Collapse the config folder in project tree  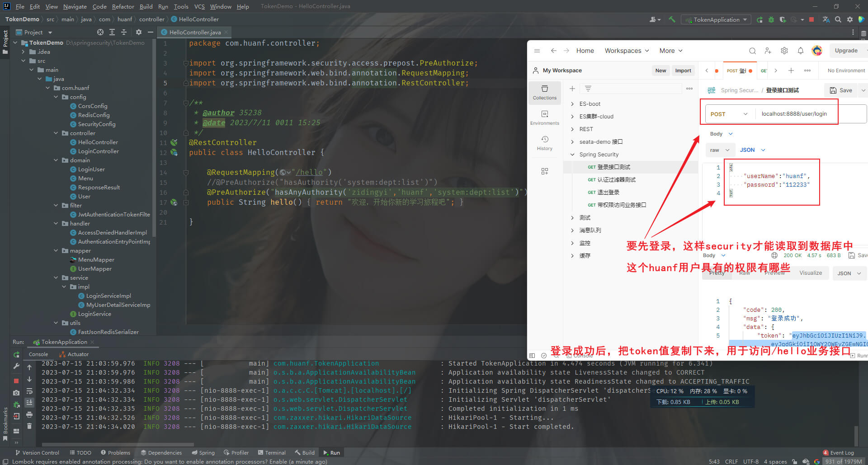coord(56,97)
